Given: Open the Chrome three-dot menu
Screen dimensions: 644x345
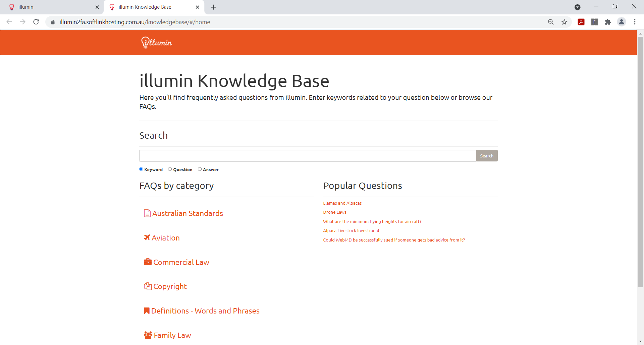Looking at the screenshot, I should pos(635,22).
